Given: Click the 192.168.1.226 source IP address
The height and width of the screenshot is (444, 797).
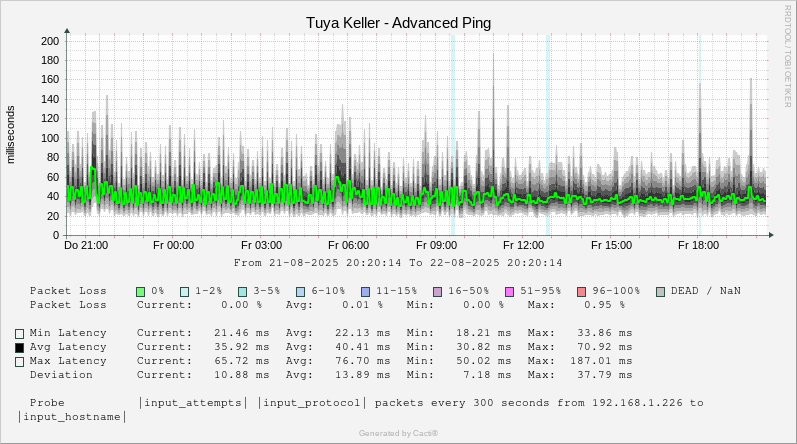Looking at the screenshot, I should point(637,403).
